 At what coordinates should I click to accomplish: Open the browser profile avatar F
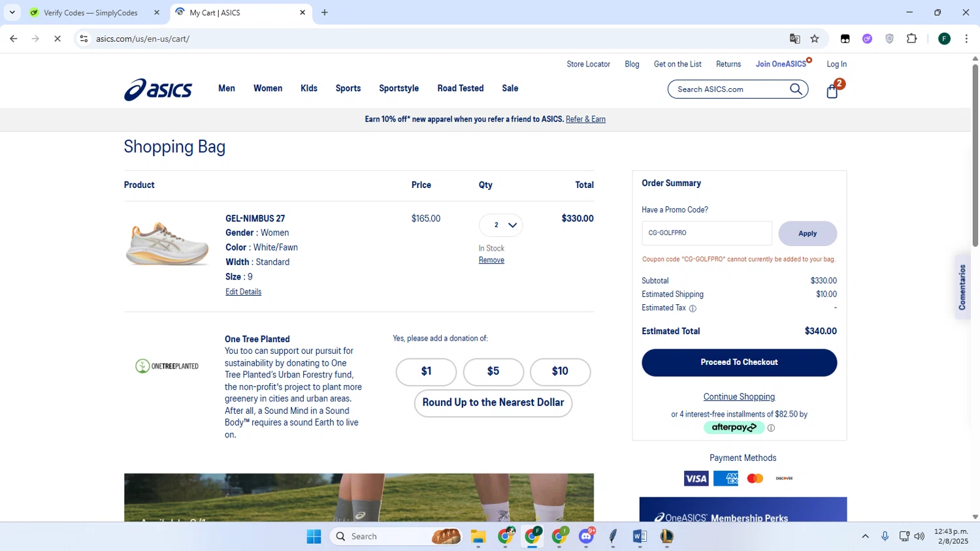pos(944,39)
